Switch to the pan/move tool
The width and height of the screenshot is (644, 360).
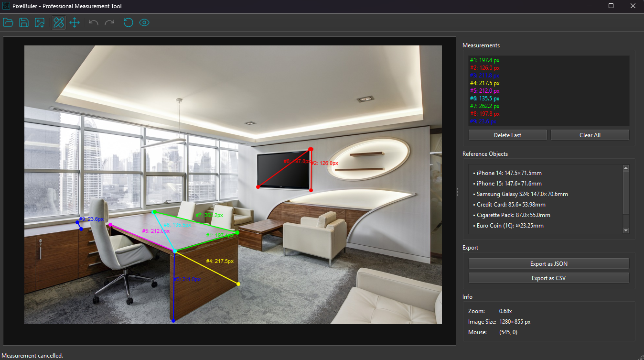pos(75,22)
